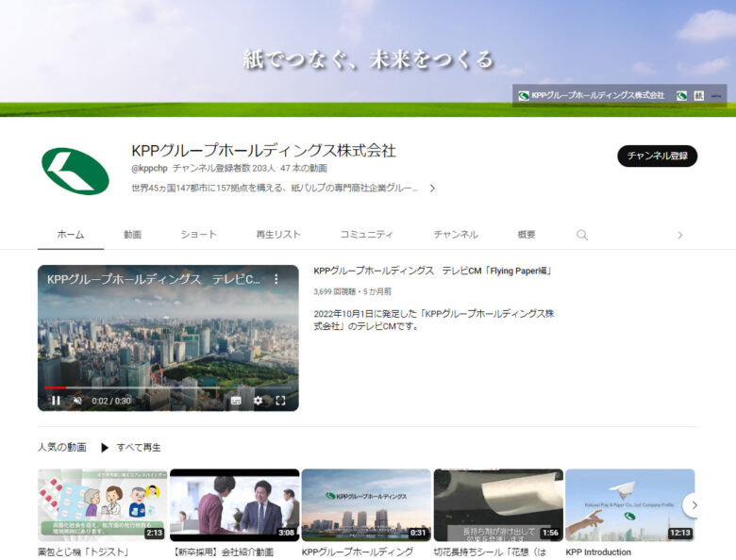The image size is (736, 560).
Task: Open the 新卒採用 会社紹介動画 thumbnail
Action: (x=234, y=505)
